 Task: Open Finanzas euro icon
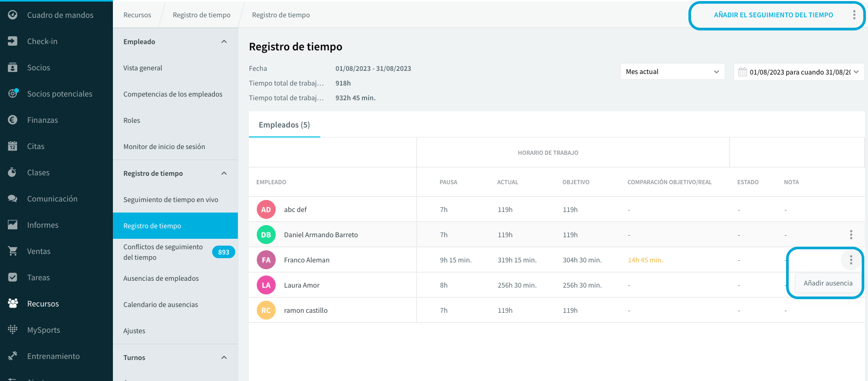[13, 120]
